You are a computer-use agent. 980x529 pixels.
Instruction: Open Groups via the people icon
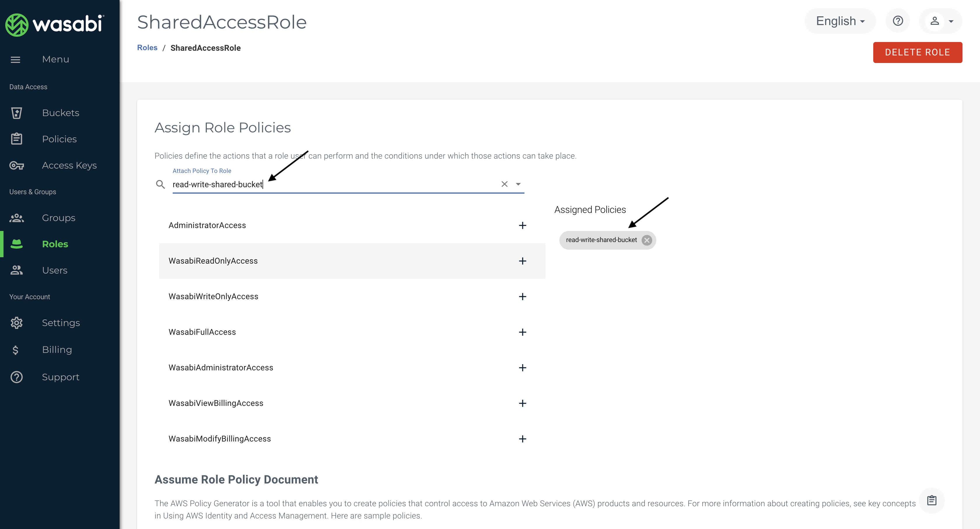point(16,218)
